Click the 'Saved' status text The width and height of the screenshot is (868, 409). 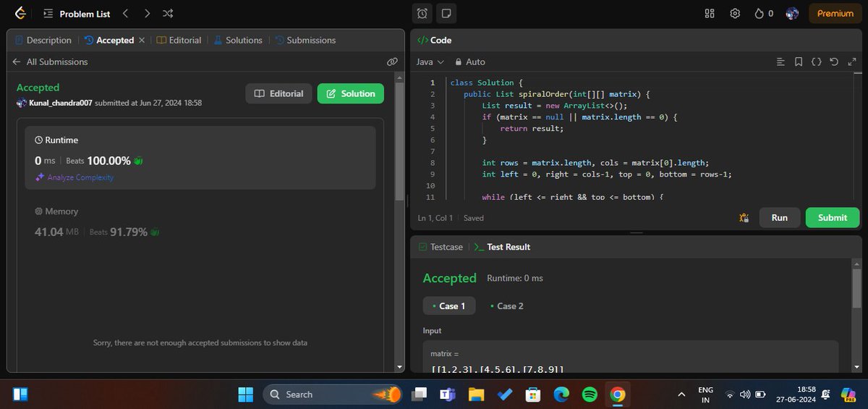pyautogui.click(x=474, y=218)
